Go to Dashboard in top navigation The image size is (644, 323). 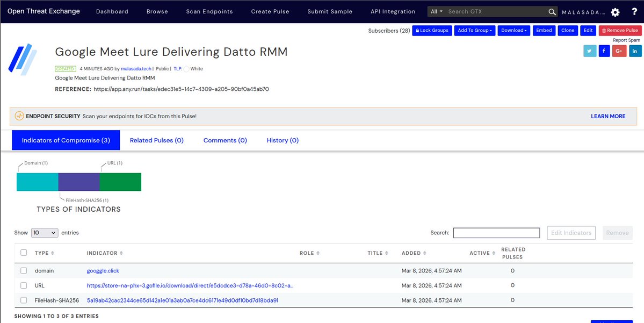[x=112, y=11]
